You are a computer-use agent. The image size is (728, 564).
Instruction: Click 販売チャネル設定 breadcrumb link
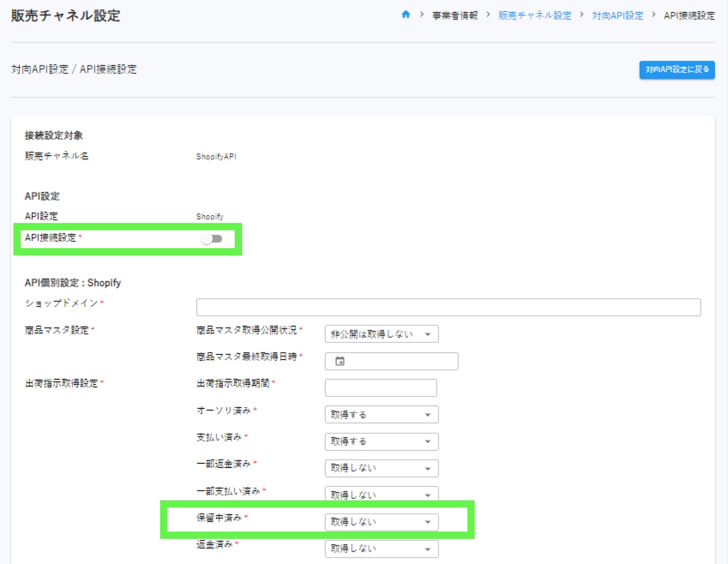pyautogui.click(x=535, y=15)
